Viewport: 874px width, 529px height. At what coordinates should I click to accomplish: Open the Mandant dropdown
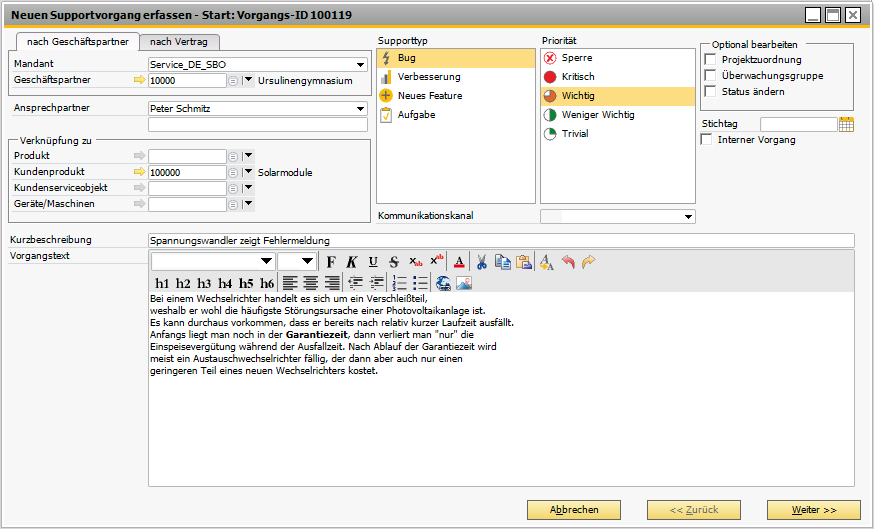(x=360, y=65)
